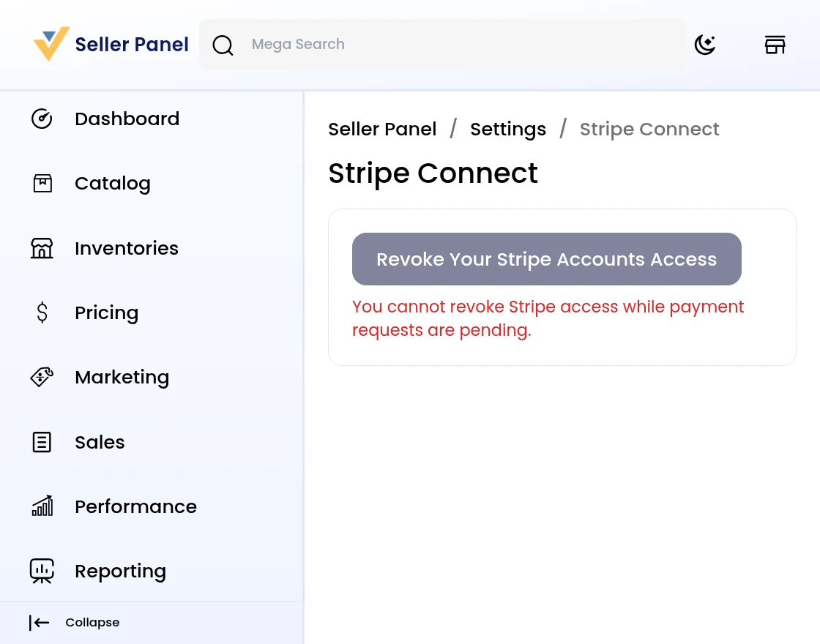
Task: Click the magnifier icon in Mega Search
Action: coord(223,45)
